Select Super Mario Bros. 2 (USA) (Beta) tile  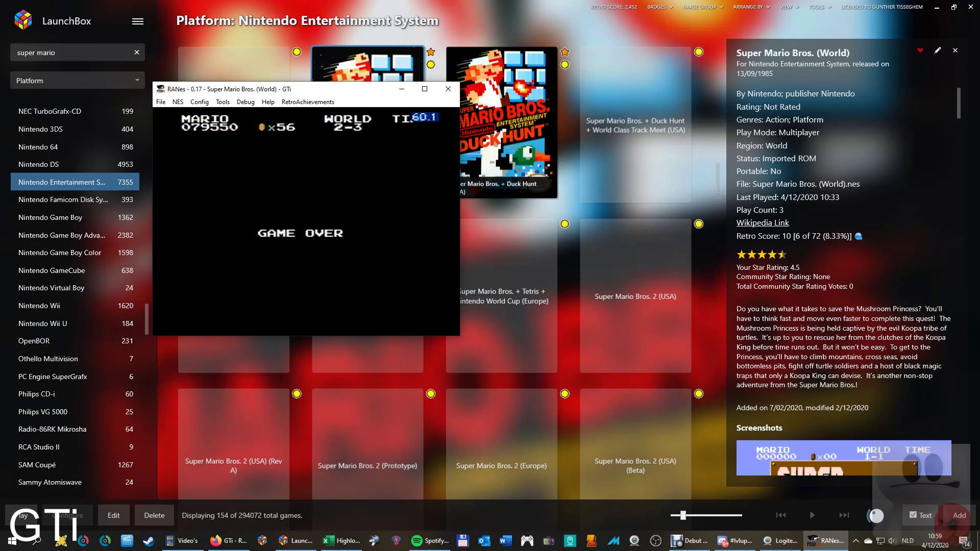point(635,444)
